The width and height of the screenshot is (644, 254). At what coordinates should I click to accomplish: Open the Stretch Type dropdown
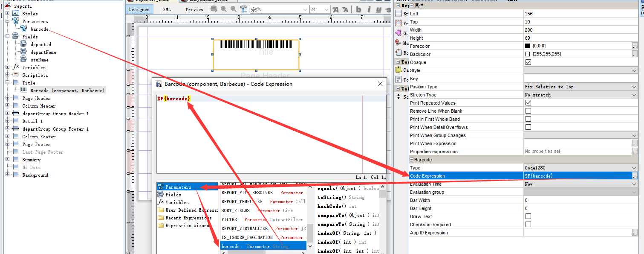click(x=634, y=95)
